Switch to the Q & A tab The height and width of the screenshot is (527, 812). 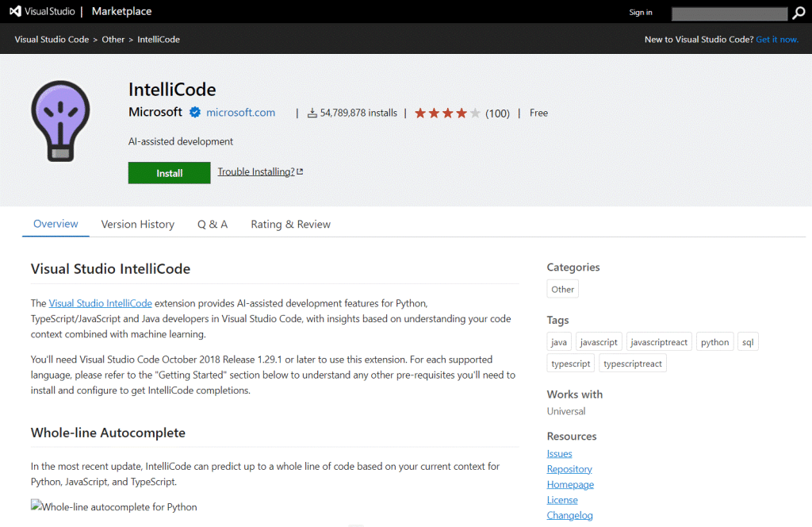click(213, 225)
